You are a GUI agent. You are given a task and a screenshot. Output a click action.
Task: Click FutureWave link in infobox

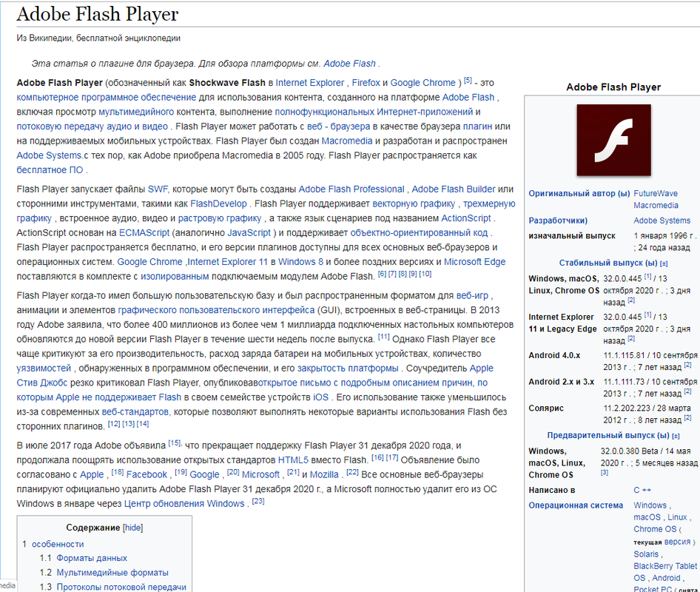coord(656,194)
